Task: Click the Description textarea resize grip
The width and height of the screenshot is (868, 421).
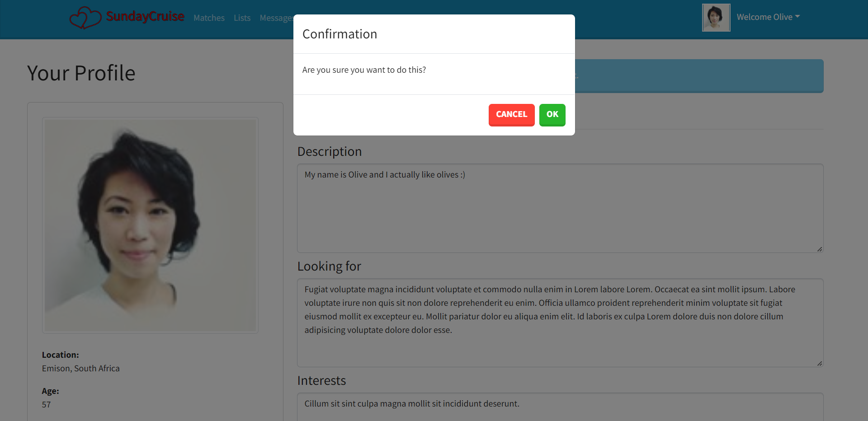Action: 819,249
